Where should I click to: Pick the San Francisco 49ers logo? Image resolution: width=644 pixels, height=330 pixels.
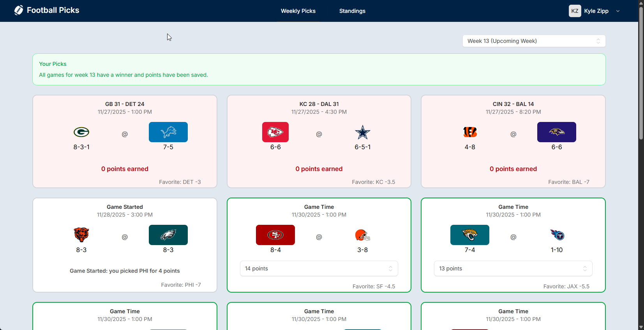pos(275,235)
